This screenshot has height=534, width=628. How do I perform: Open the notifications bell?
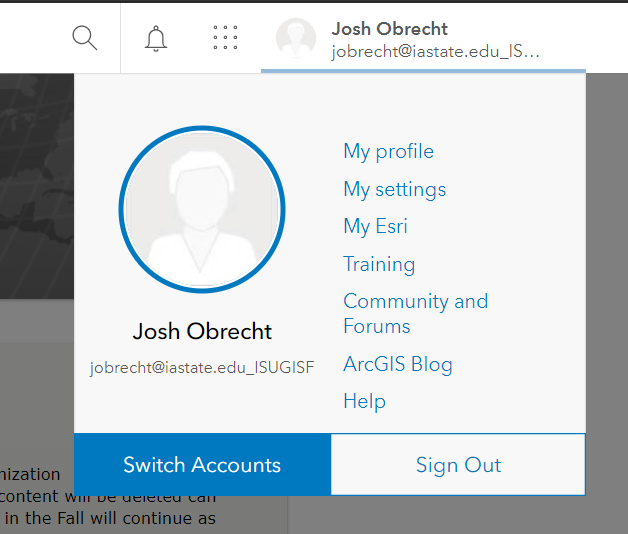point(156,38)
